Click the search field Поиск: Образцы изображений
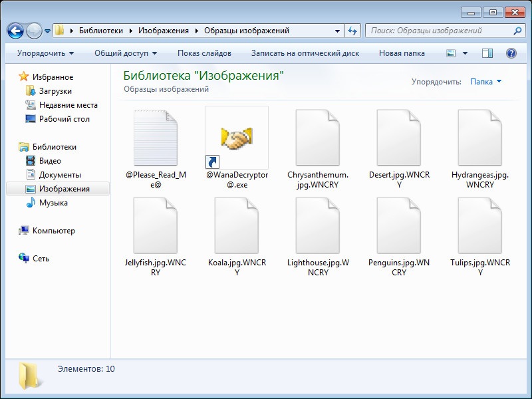This screenshot has width=532, height=399. 439,31
